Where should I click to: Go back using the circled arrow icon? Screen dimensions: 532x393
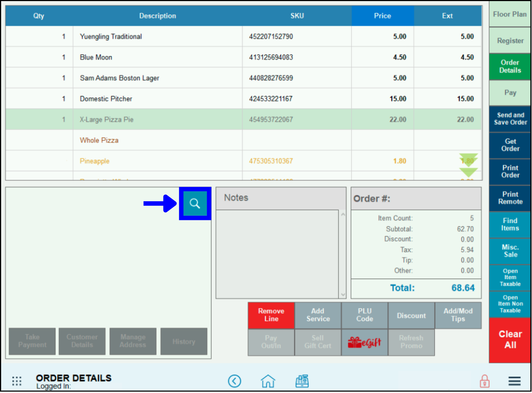234,381
